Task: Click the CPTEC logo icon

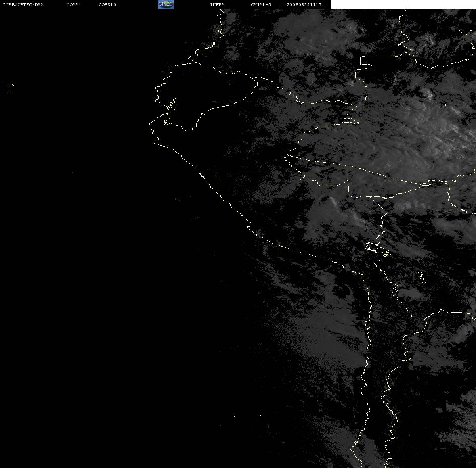Action: point(166,4)
